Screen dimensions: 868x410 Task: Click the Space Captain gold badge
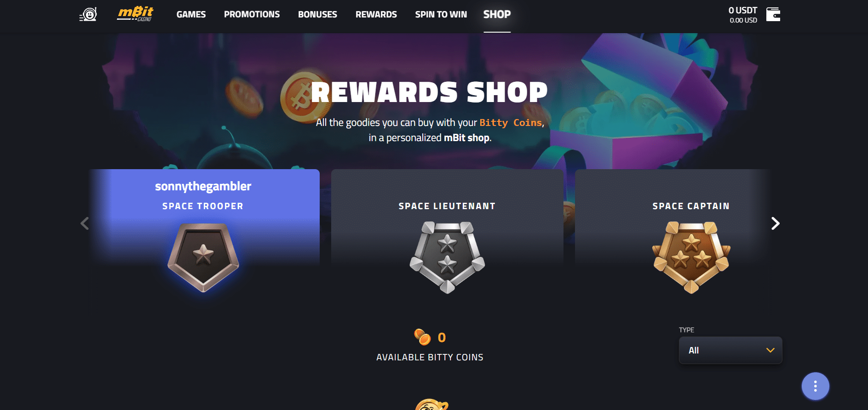tap(691, 257)
